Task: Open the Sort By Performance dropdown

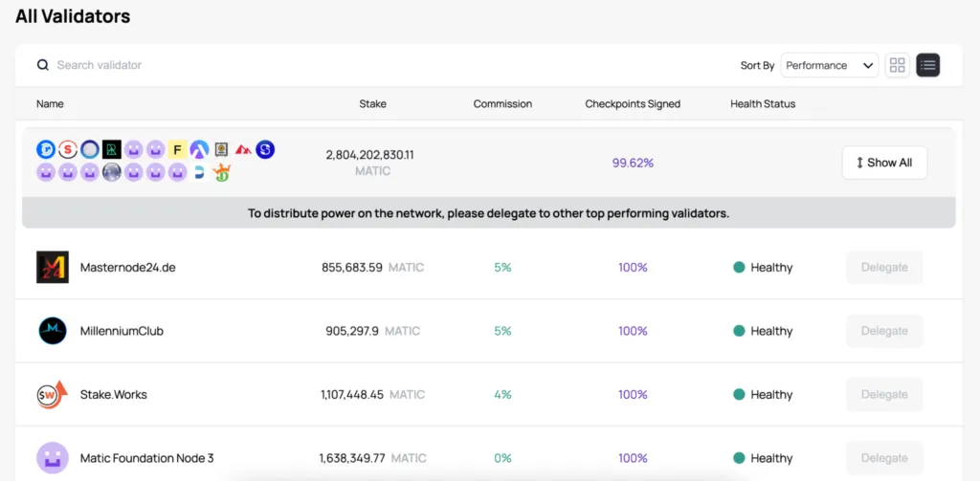Action: point(830,65)
